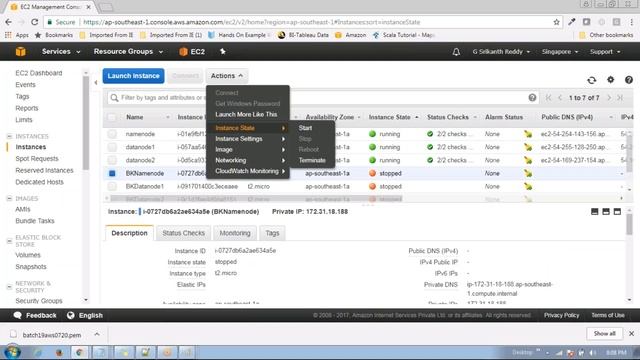Refresh the instances list
640x360 pixels.
[591, 80]
